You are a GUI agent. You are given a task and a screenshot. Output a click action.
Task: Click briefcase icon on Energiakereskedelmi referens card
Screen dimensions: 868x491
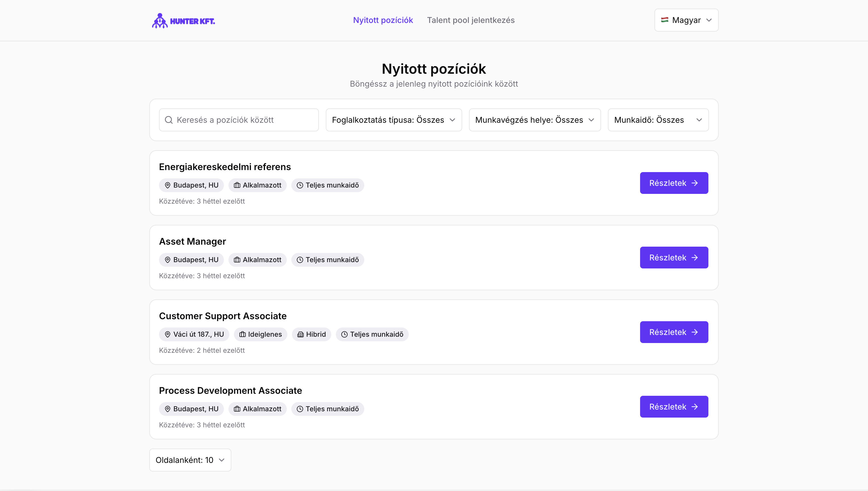[237, 185]
